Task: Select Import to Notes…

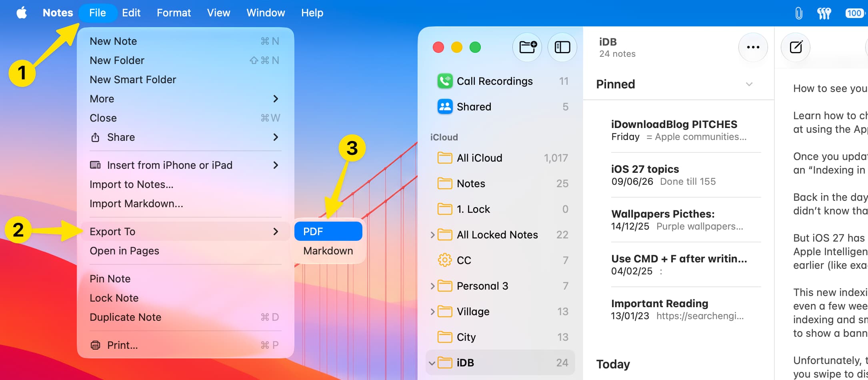Action: click(185, 184)
